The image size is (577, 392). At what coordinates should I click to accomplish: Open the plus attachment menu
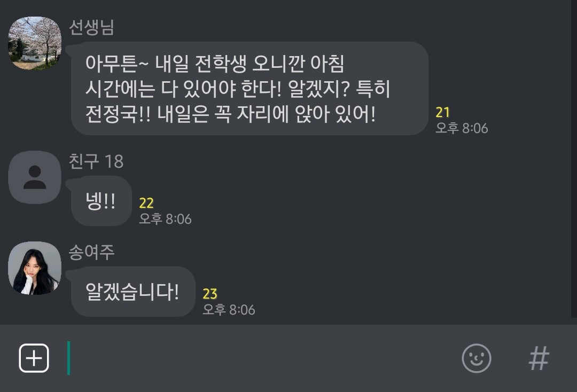click(x=34, y=358)
